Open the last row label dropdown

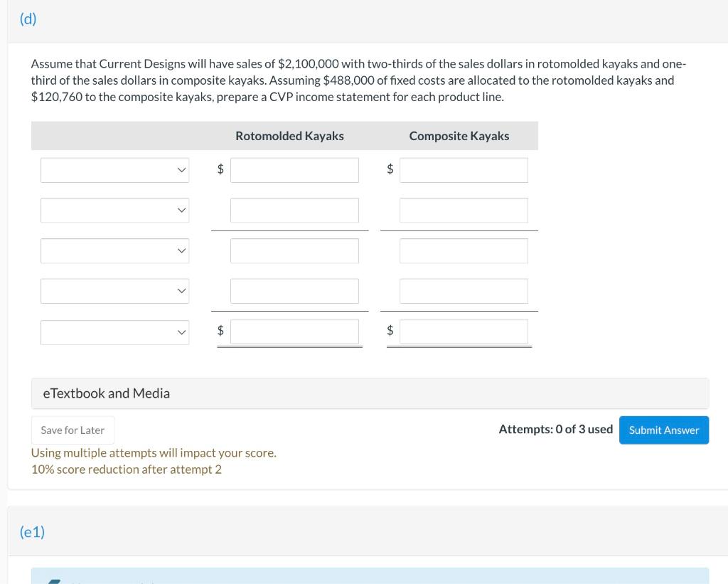point(114,331)
